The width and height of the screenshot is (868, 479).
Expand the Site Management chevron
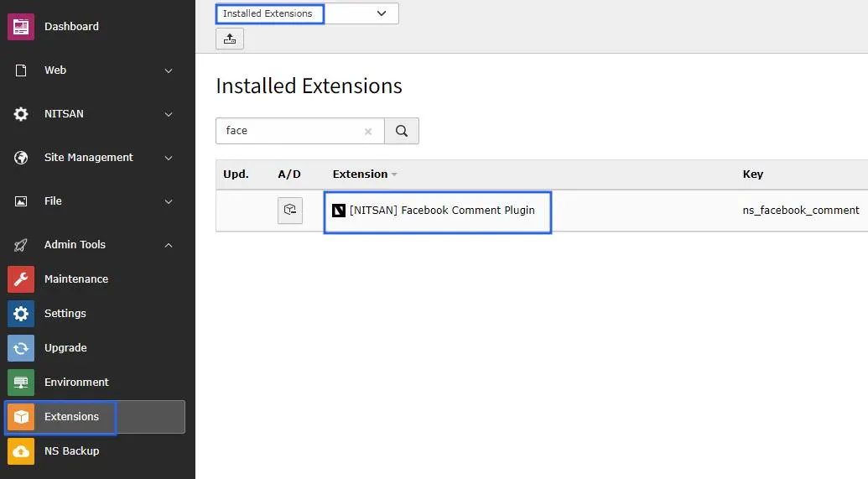coord(169,158)
